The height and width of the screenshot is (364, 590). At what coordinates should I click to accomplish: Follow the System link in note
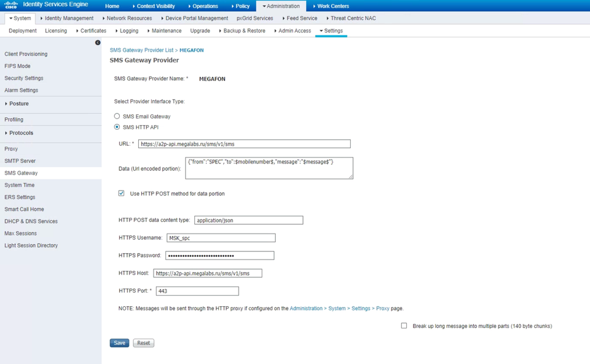337,309
